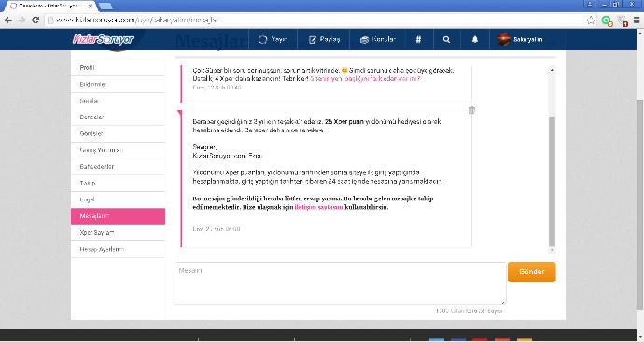Viewport: 644px width, 343px height.
Task: Open the hashtag topics icon
Action: [x=418, y=40]
